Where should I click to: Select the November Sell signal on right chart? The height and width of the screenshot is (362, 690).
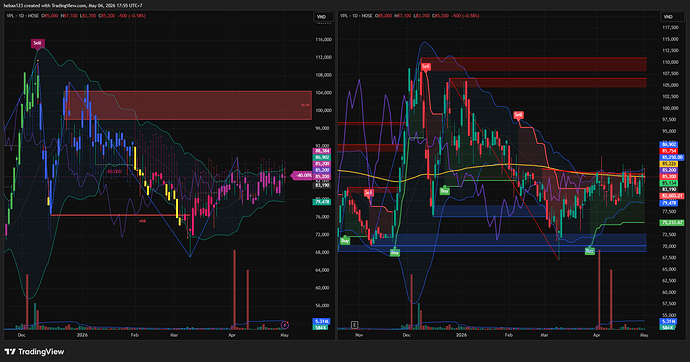pos(369,193)
